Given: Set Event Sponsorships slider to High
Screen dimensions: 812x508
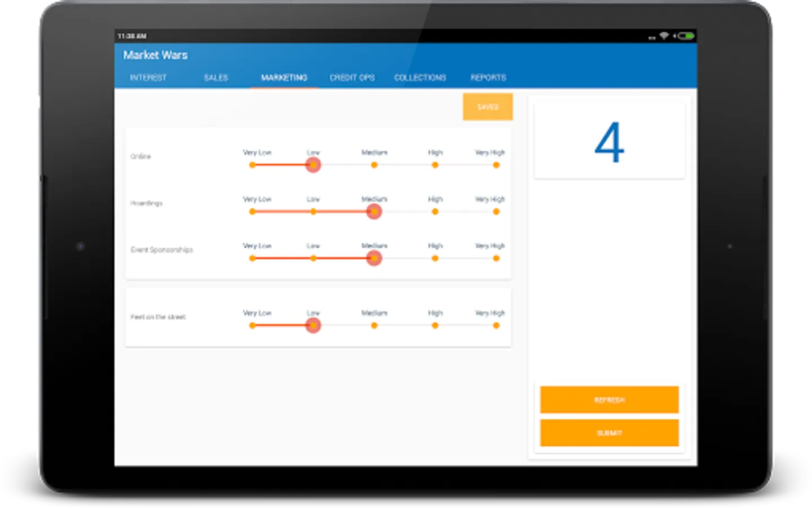Looking at the screenshot, I should [435, 258].
